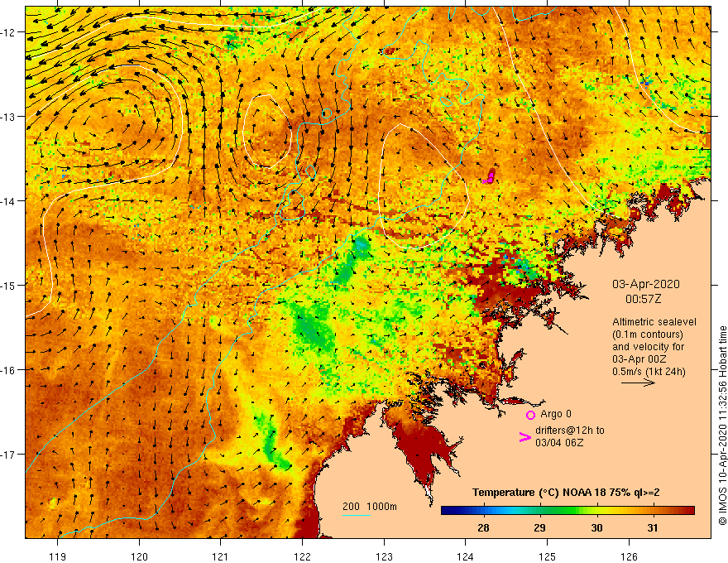Click the 0.5m/s velocity scale arrow
This screenshot has height=563, width=728.
tap(638, 383)
